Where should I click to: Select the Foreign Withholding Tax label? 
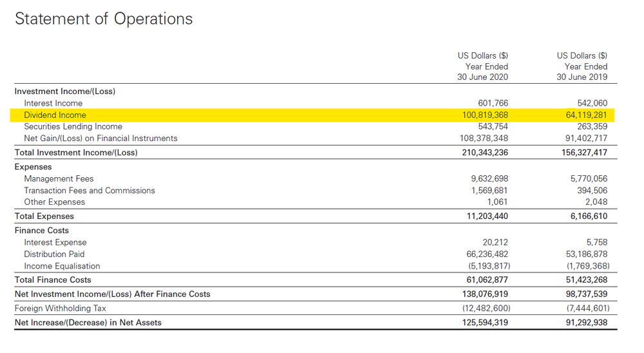[61, 308]
